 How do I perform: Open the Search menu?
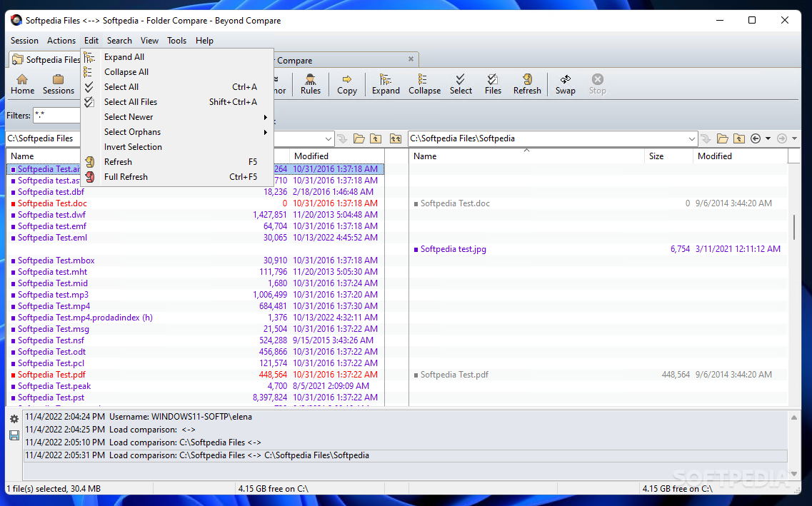tap(119, 41)
